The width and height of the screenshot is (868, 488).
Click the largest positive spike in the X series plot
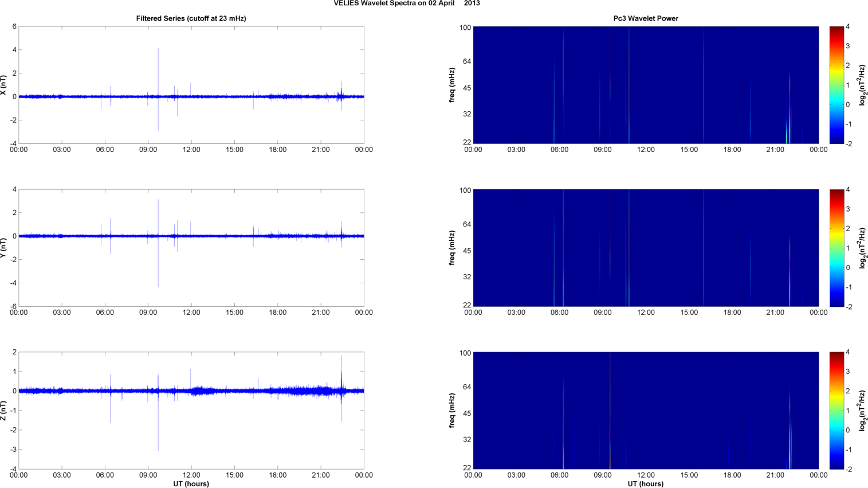pos(158,72)
